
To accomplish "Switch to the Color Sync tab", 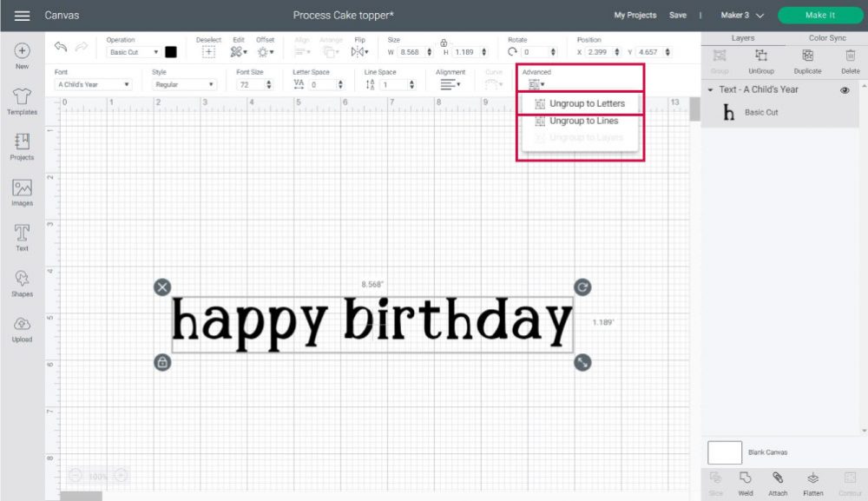I will (826, 38).
